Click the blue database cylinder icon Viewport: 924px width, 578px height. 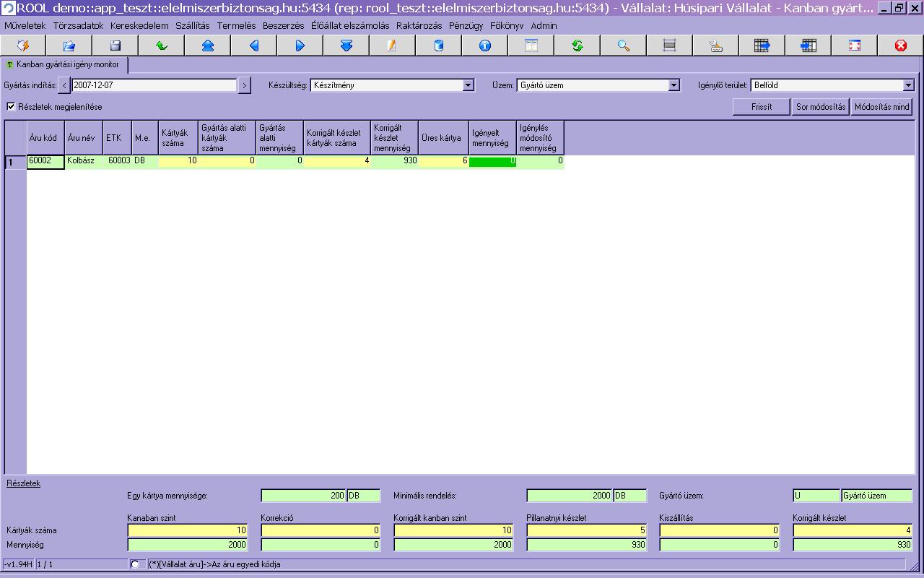pyautogui.click(x=439, y=46)
